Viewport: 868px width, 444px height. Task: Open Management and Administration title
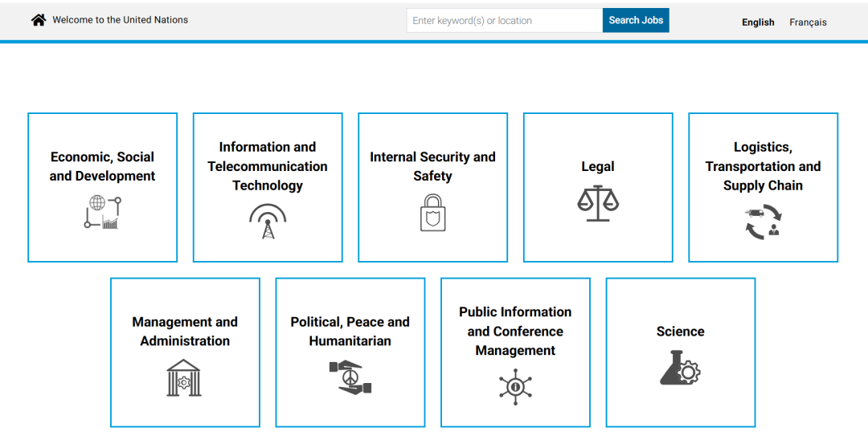pyautogui.click(x=185, y=332)
